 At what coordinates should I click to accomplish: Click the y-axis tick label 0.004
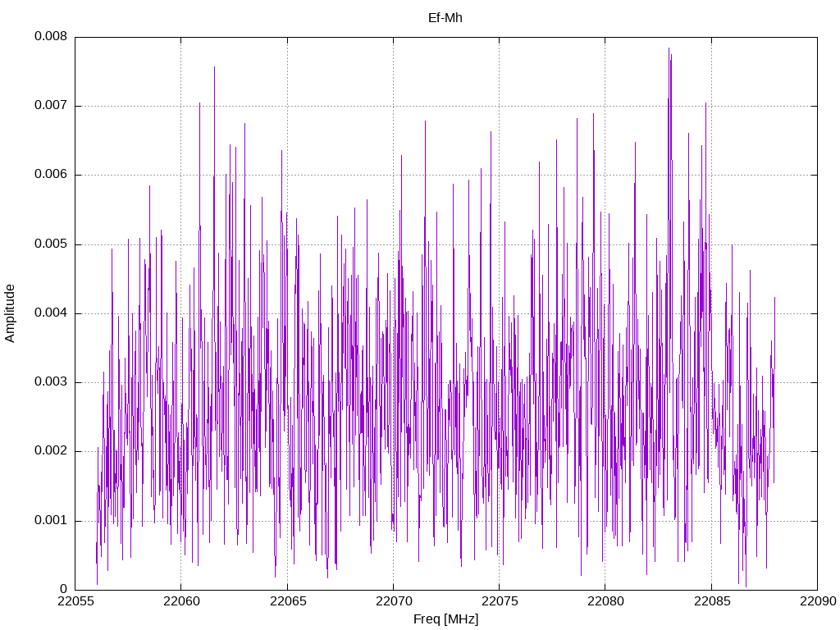pyautogui.click(x=51, y=313)
